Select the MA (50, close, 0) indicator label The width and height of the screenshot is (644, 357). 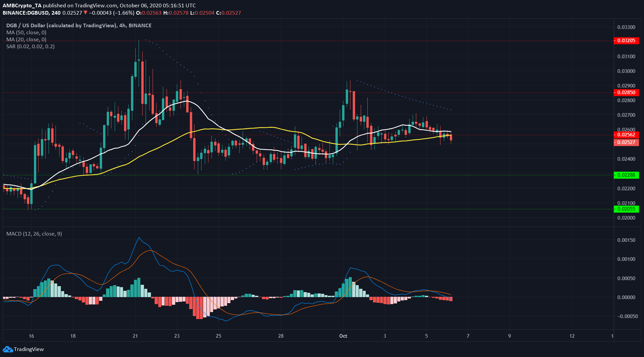click(26, 32)
